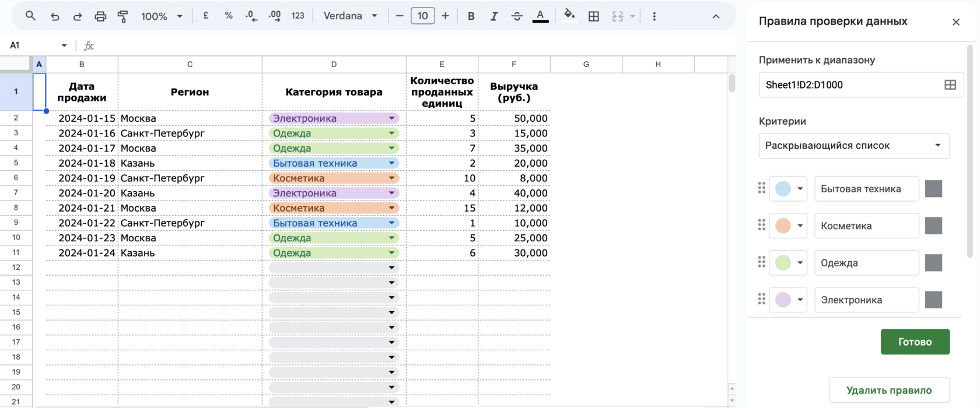The image size is (980, 408).
Task: Click the Готово button
Action: (x=915, y=342)
